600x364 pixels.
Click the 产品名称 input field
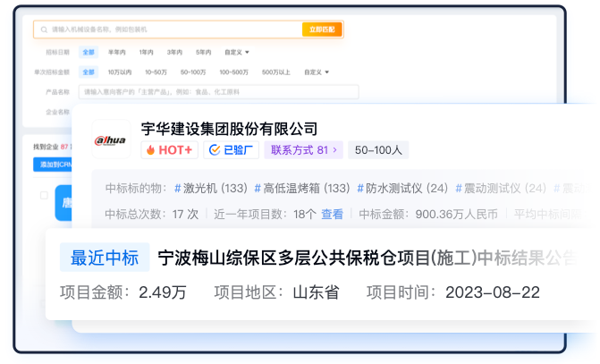(x=218, y=91)
